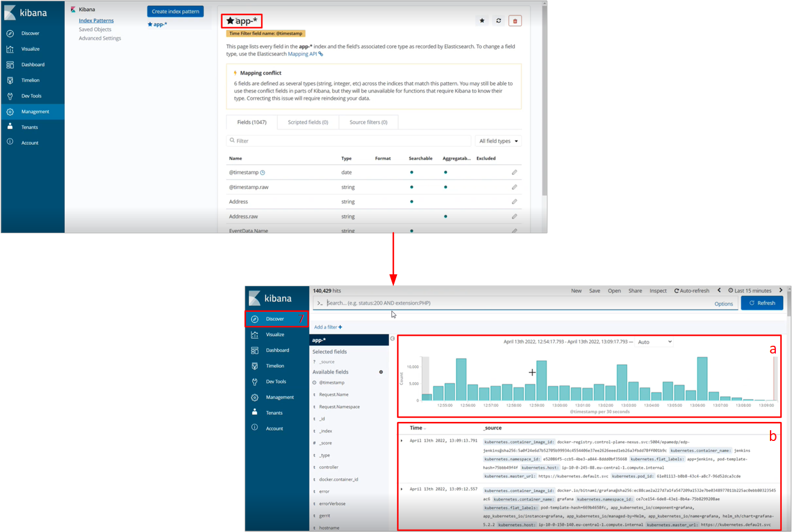Open the Index Patterns link
This screenshot has height=532, width=792.
96,20
